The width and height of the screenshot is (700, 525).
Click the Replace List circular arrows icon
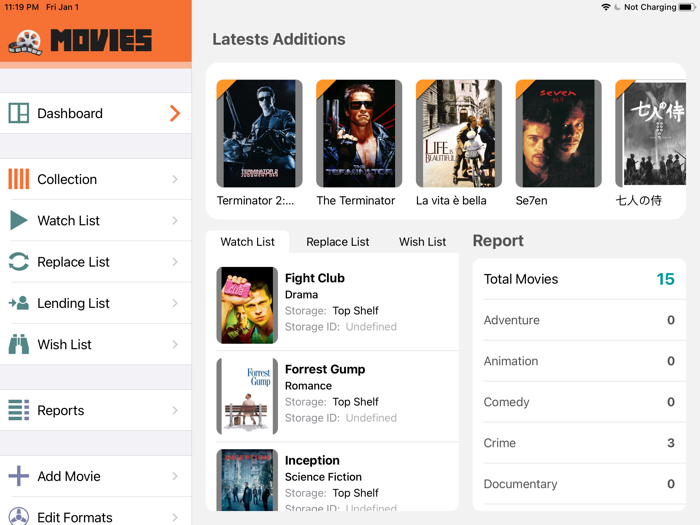click(19, 262)
